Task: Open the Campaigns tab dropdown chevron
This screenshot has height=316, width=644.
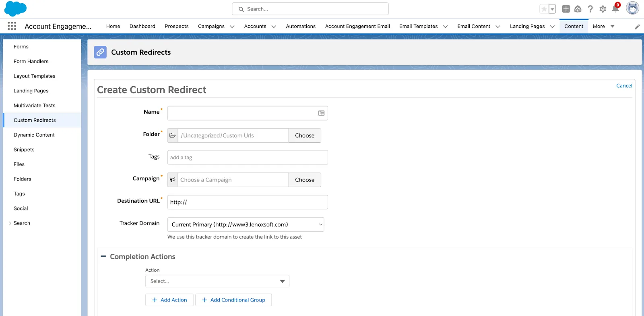Action: [x=232, y=27]
